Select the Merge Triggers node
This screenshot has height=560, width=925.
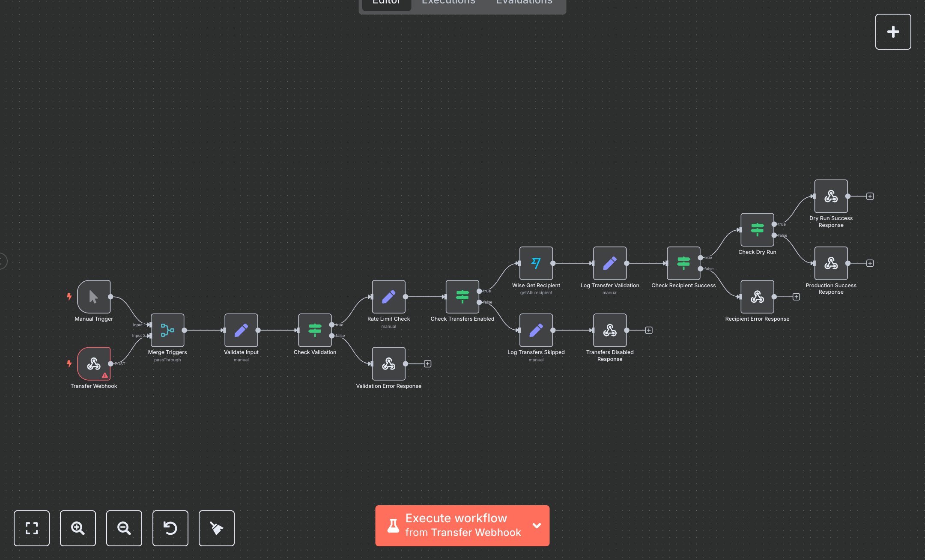click(167, 330)
